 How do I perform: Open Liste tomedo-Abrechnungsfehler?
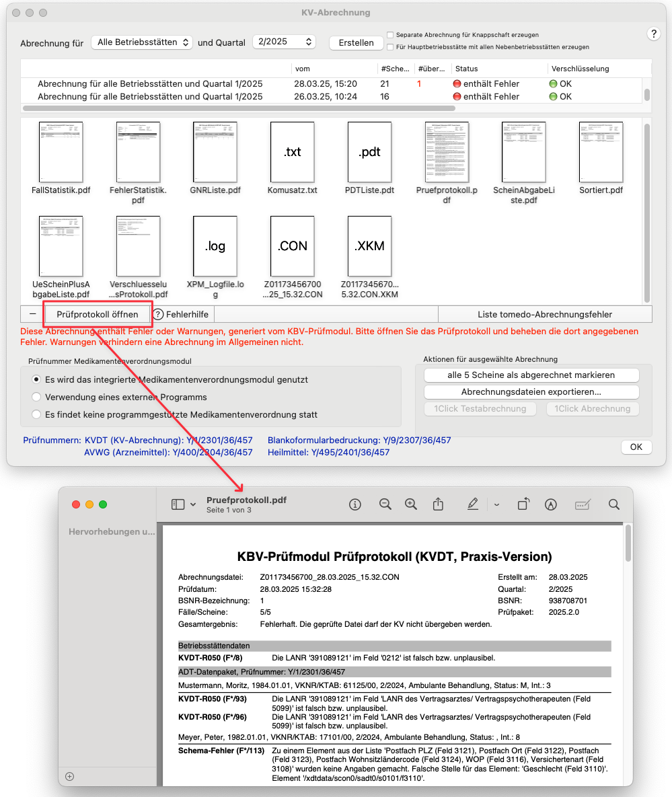[x=545, y=314]
